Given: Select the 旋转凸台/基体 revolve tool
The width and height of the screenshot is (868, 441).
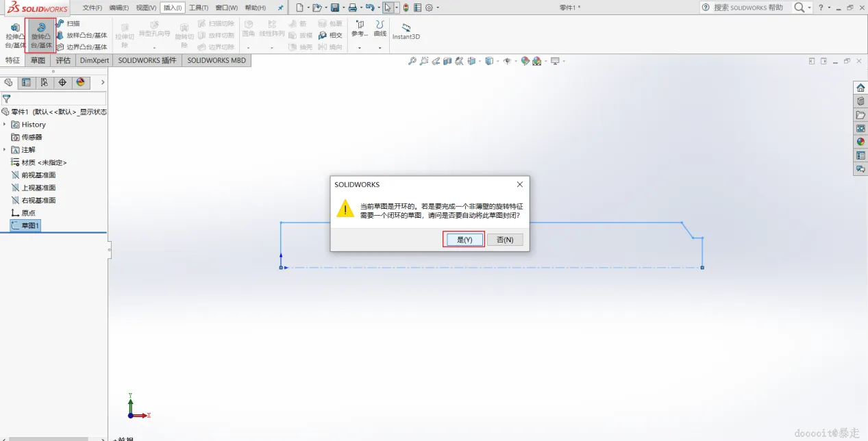Looking at the screenshot, I should click(40, 36).
